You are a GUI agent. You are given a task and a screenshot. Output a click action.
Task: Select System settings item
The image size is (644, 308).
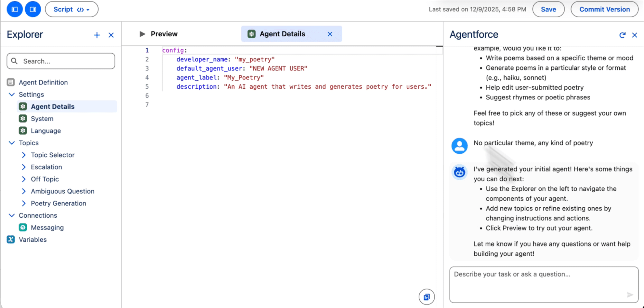[42, 119]
